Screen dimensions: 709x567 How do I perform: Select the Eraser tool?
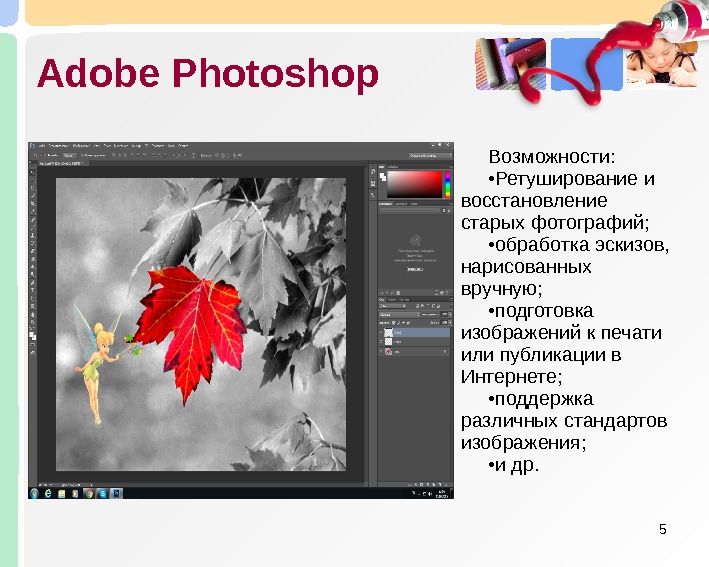[x=35, y=250]
